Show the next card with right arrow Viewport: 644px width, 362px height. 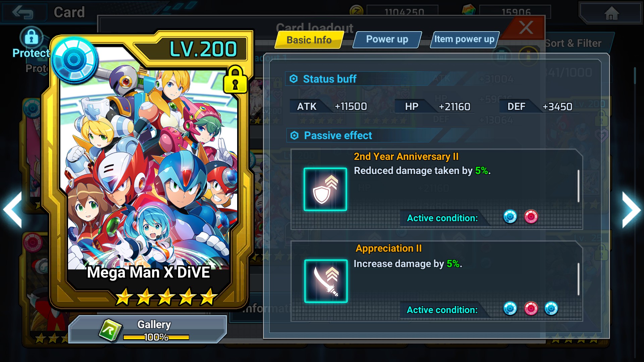tap(631, 210)
